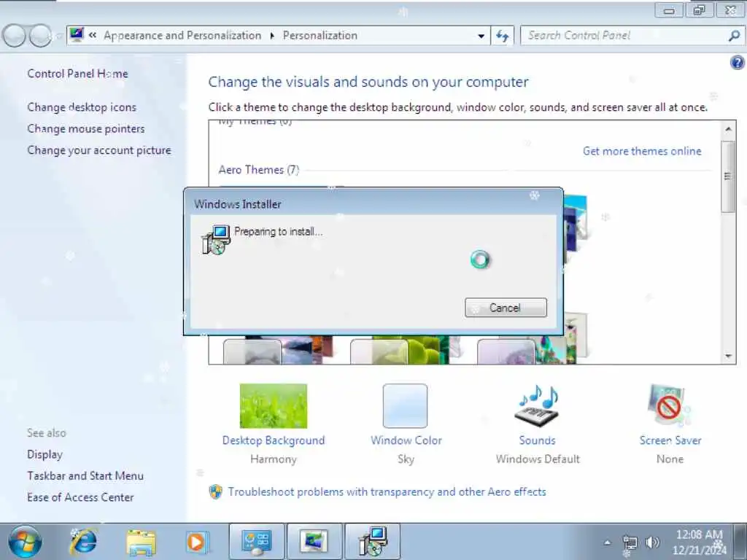Click the Windows Installer package icon in dialog
Image resolution: width=747 pixels, height=560 pixels.
click(216, 240)
